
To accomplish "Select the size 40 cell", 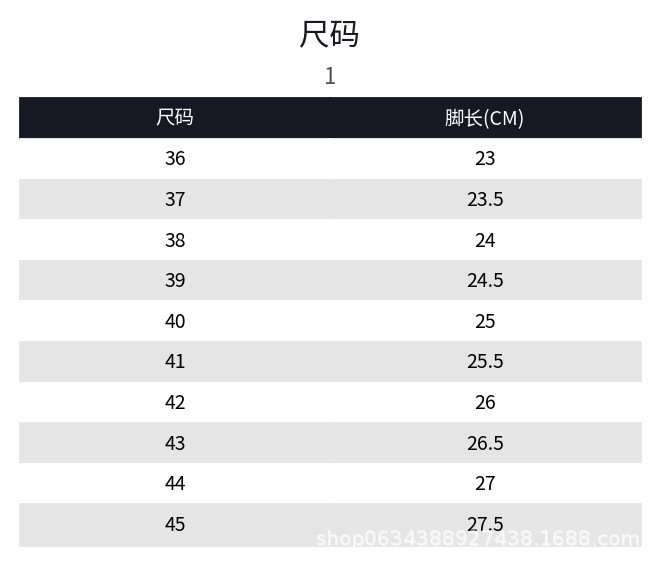I will click(175, 321).
